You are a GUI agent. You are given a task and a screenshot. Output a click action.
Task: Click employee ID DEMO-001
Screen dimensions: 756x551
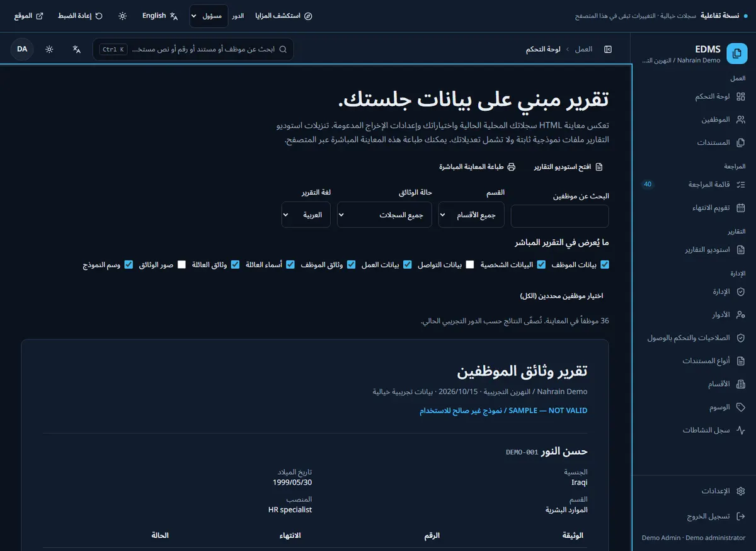click(522, 452)
